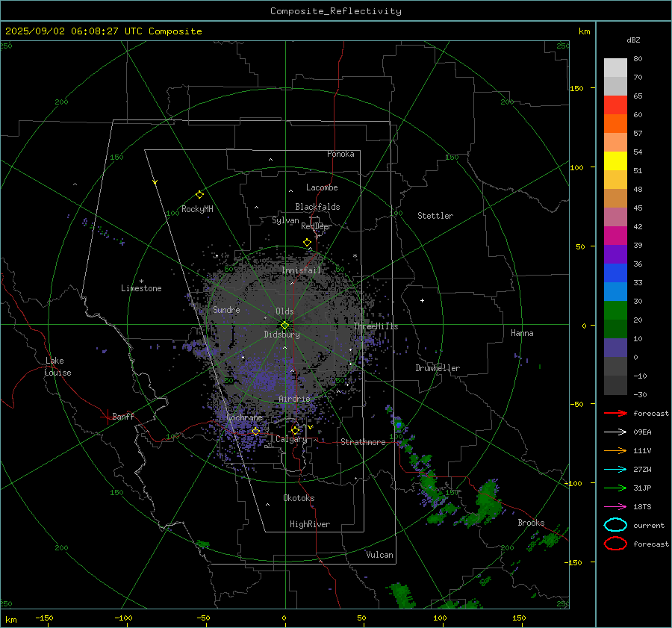Image resolution: width=672 pixels, height=628 pixels.
Task: Click the orange 111V arrow icon
Action: click(615, 450)
